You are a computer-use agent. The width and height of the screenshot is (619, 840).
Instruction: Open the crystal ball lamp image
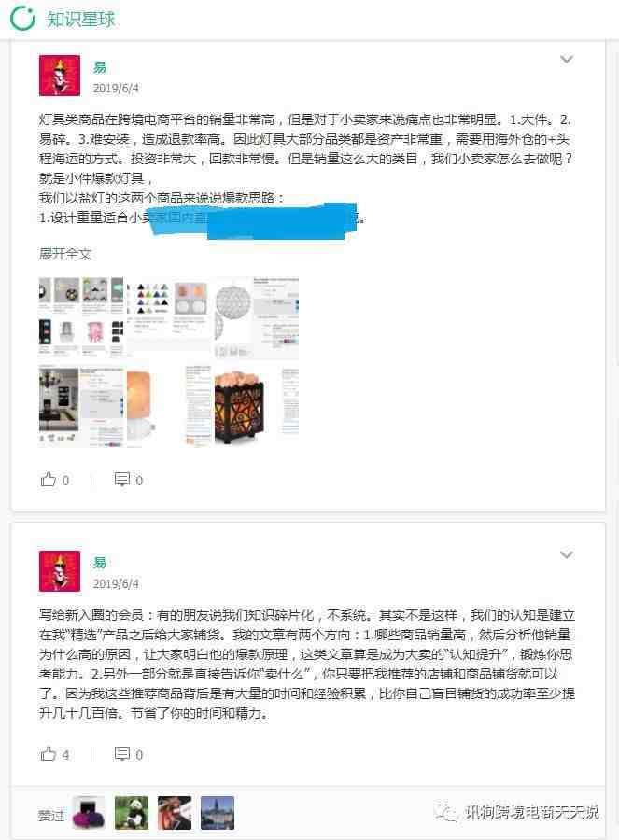coord(256,317)
